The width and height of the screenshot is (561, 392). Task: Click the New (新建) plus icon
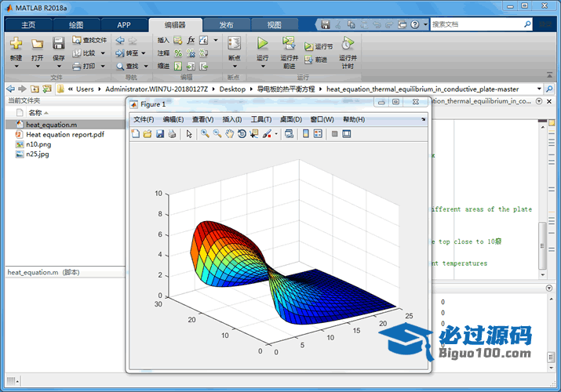(16, 43)
